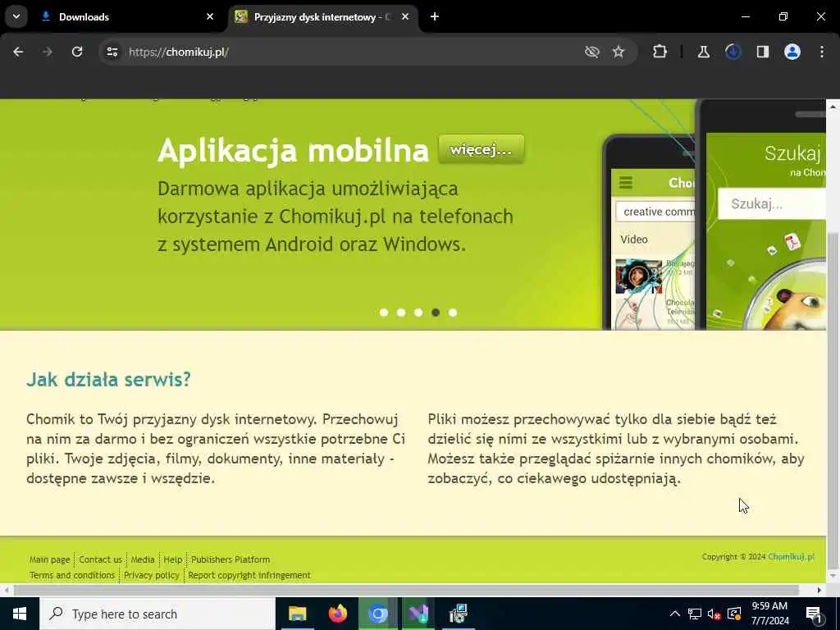
Task: Switch to Chrome in the taskbar
Action: point(377,614)
